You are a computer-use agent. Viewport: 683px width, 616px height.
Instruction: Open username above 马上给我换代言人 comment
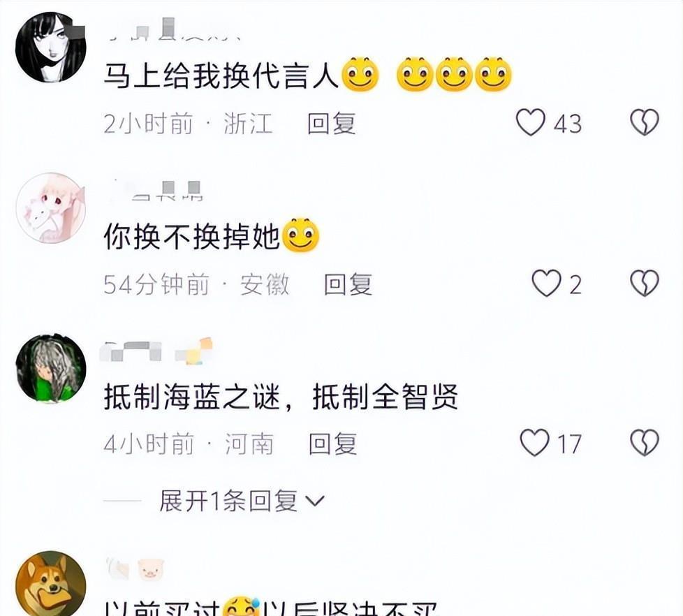tap(173, 29)
